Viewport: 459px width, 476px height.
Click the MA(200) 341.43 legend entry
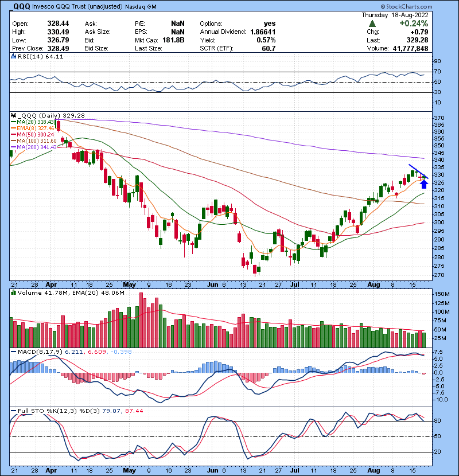click(x=37, y=147)
